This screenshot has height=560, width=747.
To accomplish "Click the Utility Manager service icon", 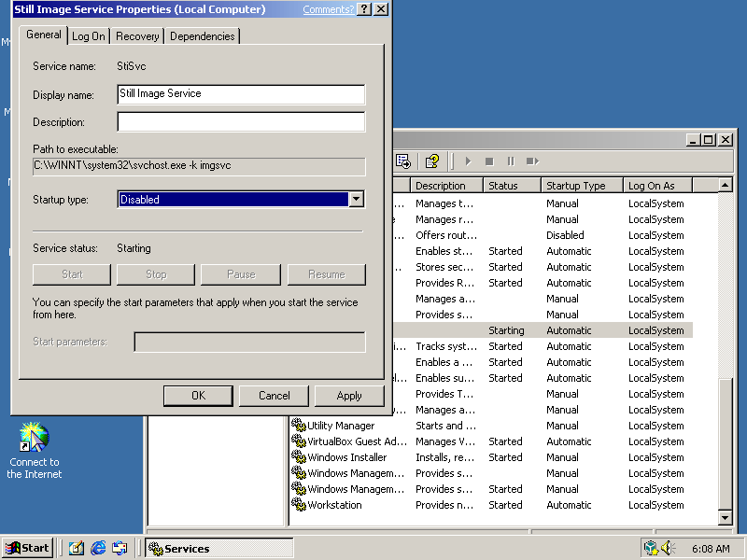I will 299,426.
